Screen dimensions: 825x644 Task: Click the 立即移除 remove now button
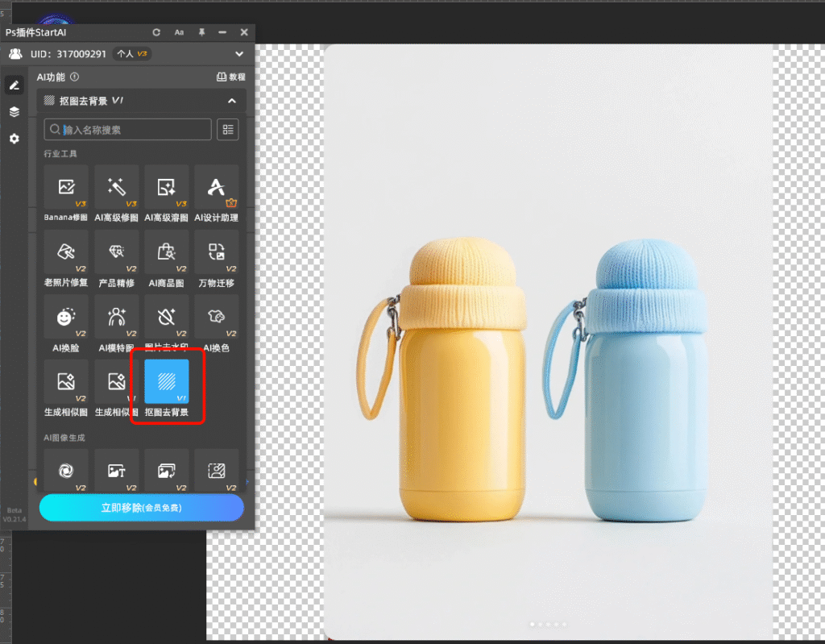[x=141, y=508]
